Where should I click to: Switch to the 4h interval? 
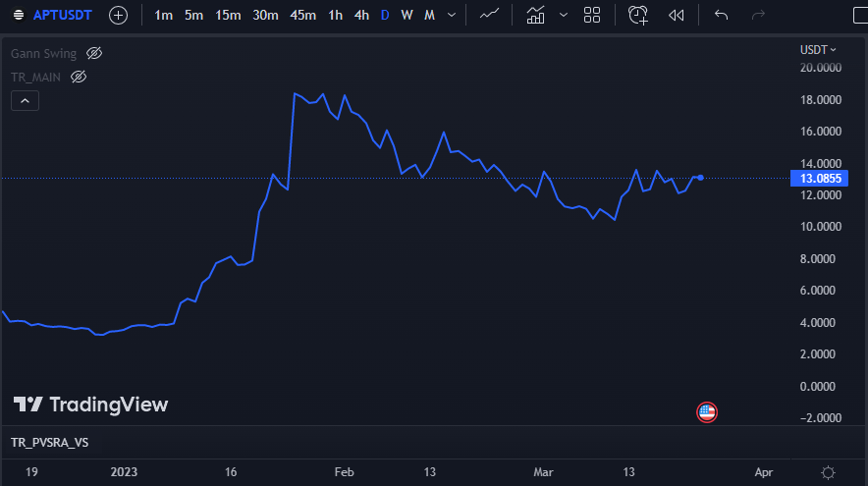coord(361,15)
